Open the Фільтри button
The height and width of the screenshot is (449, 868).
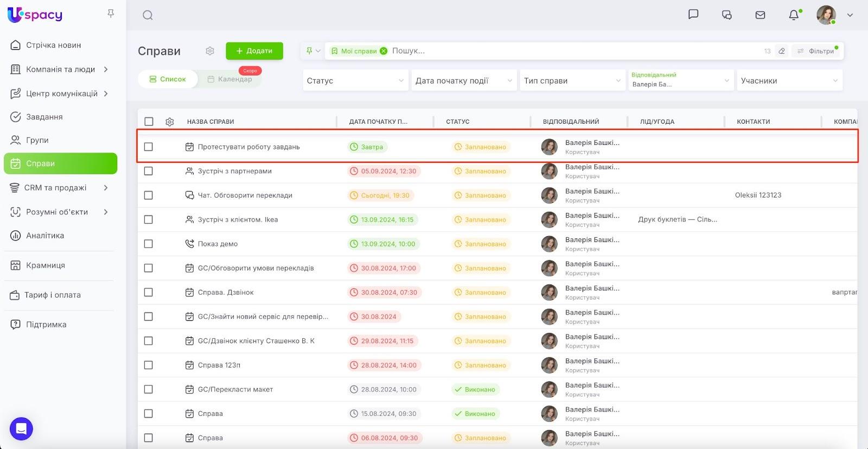click(817, 51)
